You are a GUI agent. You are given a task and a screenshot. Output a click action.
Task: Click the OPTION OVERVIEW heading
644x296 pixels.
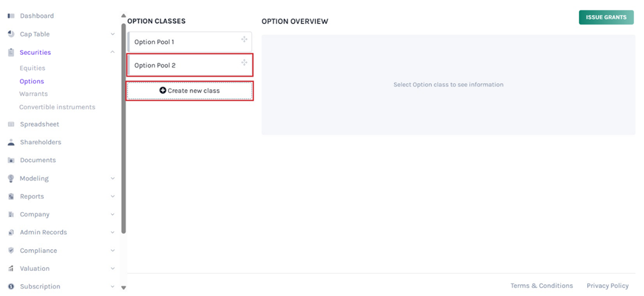point(295,21)
